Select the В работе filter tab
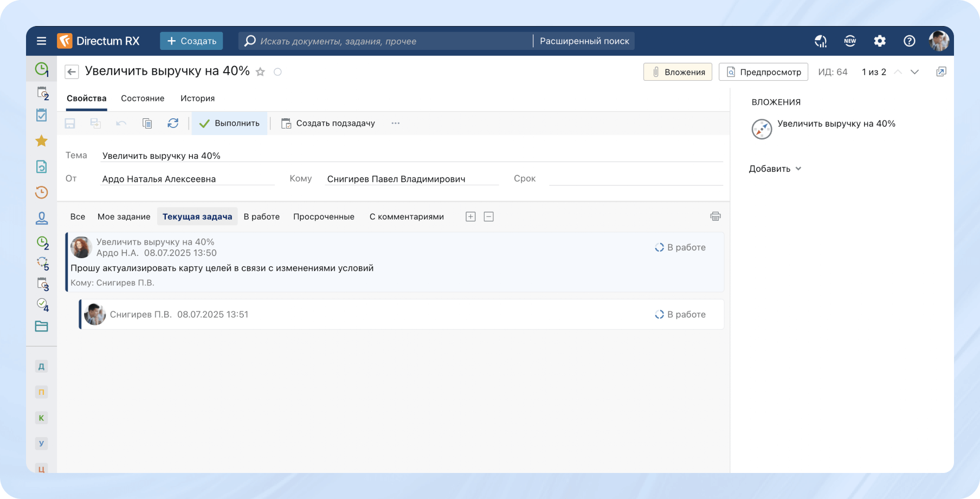 click(x=261, y=216)
